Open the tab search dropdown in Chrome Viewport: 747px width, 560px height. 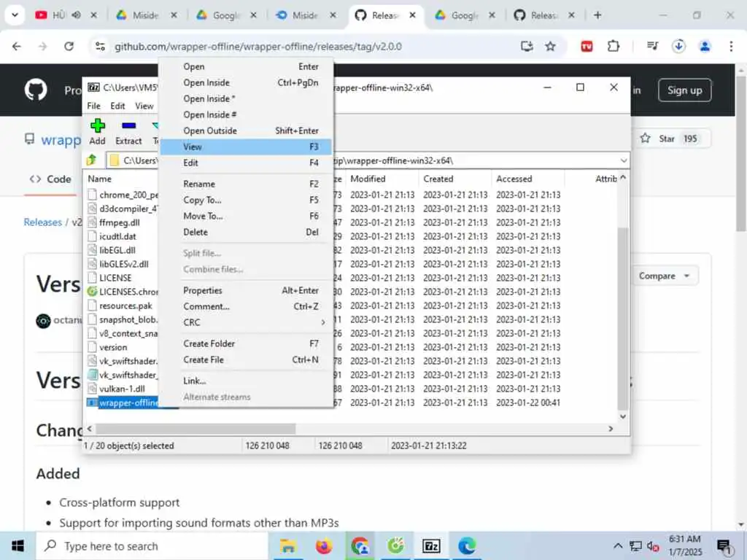pyautogui.click(x=15, y=15)
